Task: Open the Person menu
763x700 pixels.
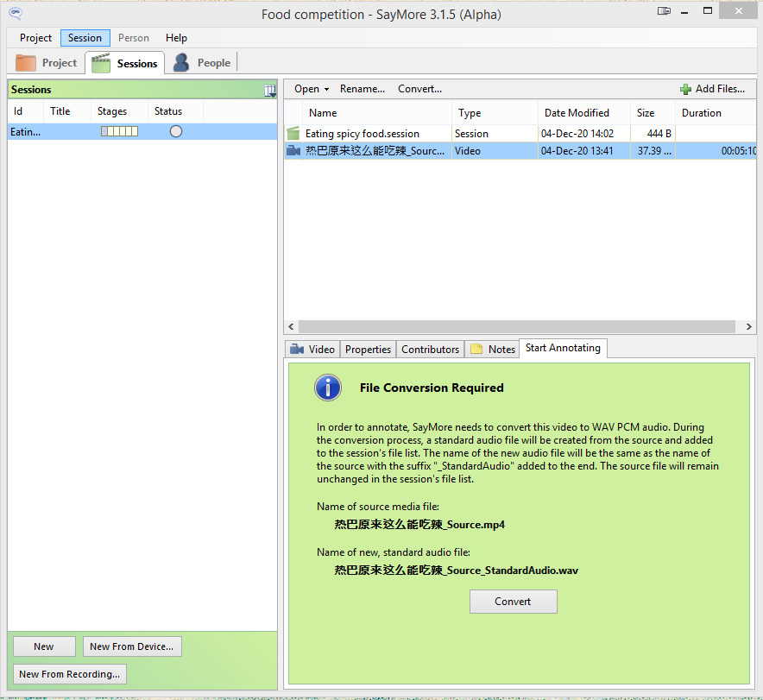Action: click(x=134, y=38)
